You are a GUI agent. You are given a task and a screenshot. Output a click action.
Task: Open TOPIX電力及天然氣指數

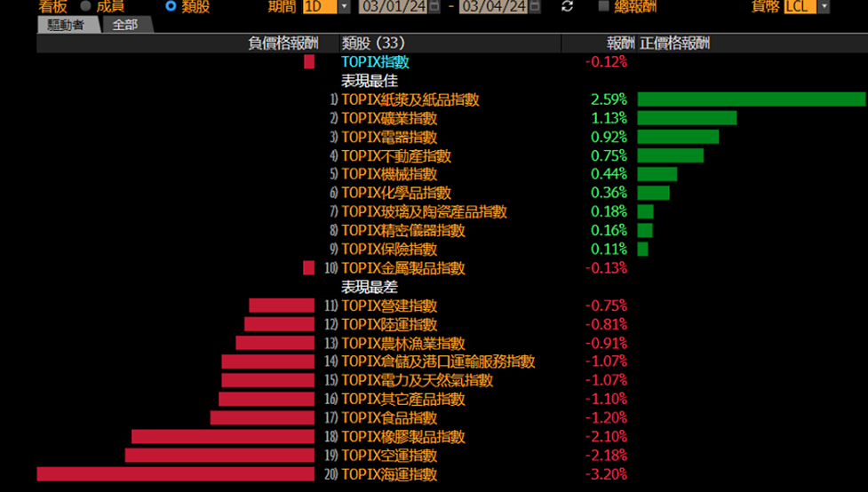point(417,380)
